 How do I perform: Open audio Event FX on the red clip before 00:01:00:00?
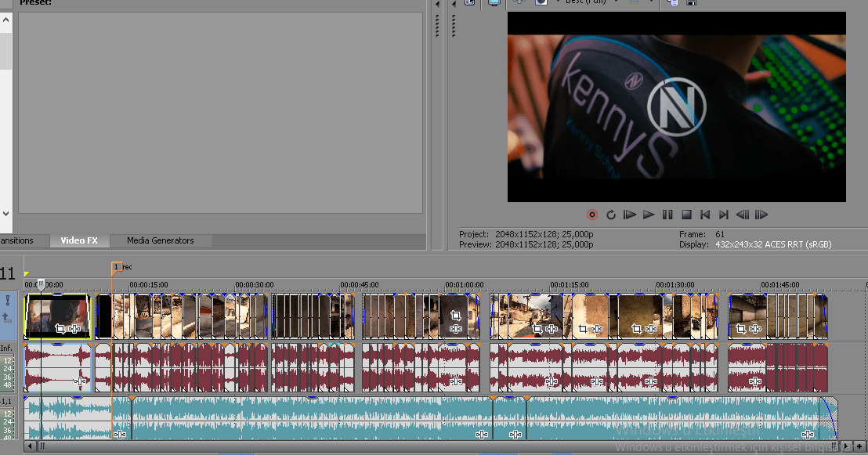456,381
